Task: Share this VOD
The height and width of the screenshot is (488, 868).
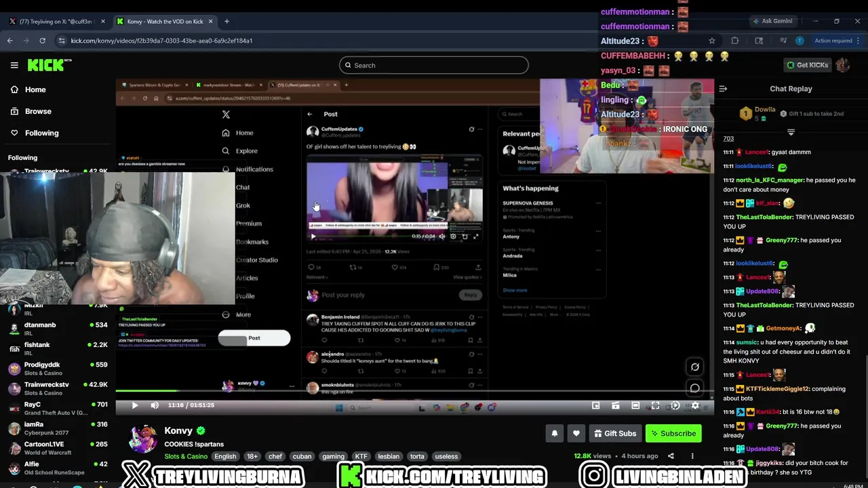Action: pyautogui.click(x=671, y=456)
